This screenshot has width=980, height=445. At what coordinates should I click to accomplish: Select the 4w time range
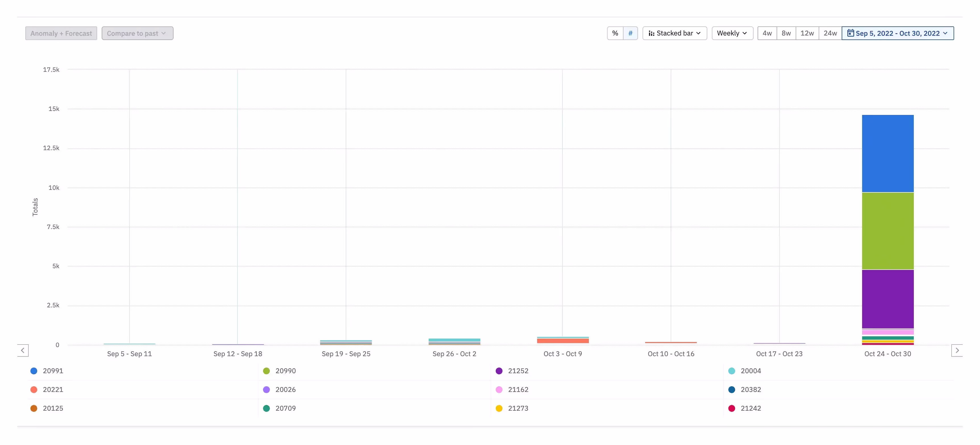[767, 33]
